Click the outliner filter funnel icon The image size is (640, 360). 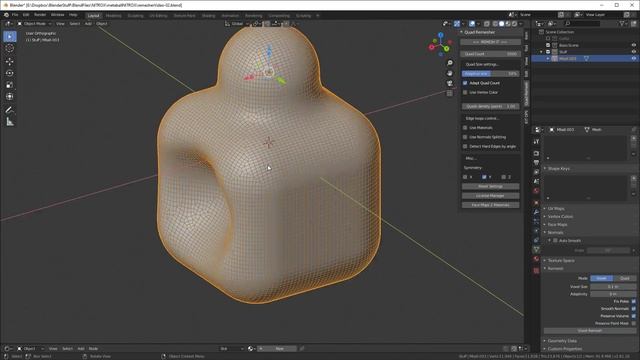pyautogui.click(x=622, y=24)
